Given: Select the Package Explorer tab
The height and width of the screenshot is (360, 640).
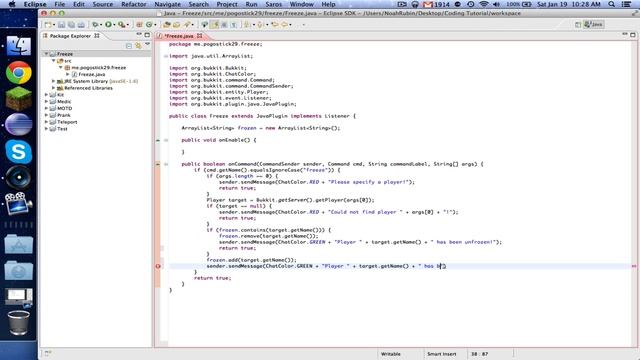Looking at the screenshot, I should pyautogui.click(x=70, y=36).
